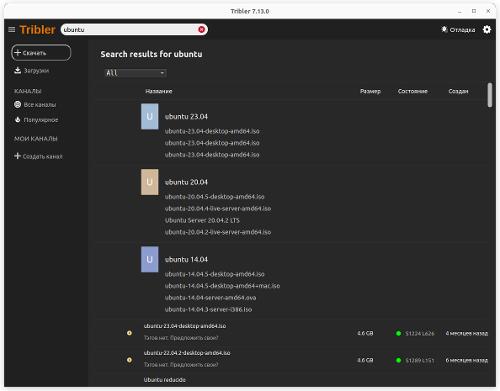The height and width of the screenshot is (391, 500).
Task: Select ubuntu-14.04.5-desktop-amd64.iso entry
Action: [215, 274]
